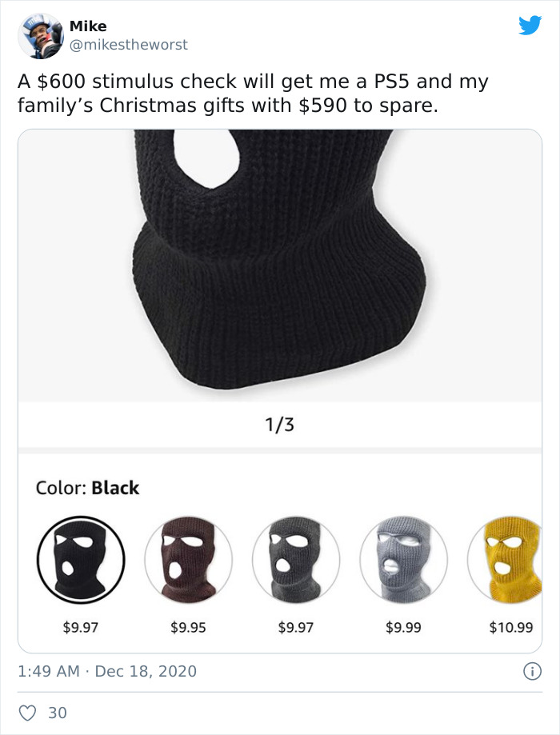Open the @mikestheworst handle link
560x735 pixels.
(129, 45)
